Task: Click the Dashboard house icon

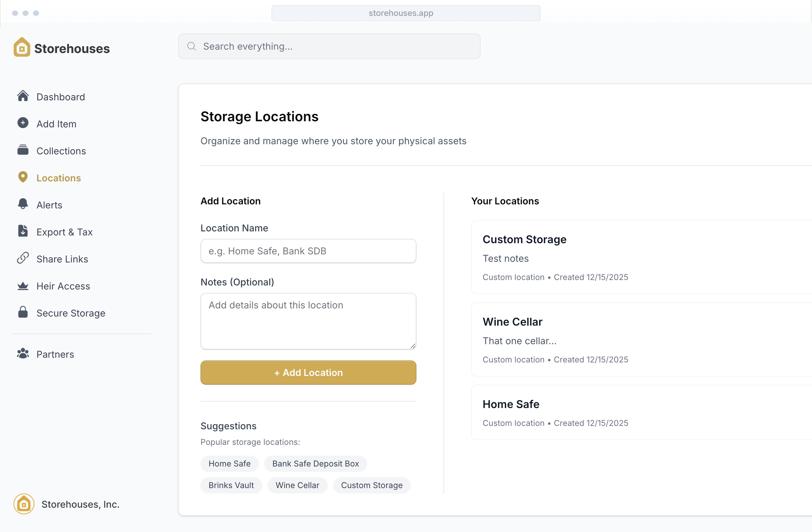Action: [x=23, y=96]
